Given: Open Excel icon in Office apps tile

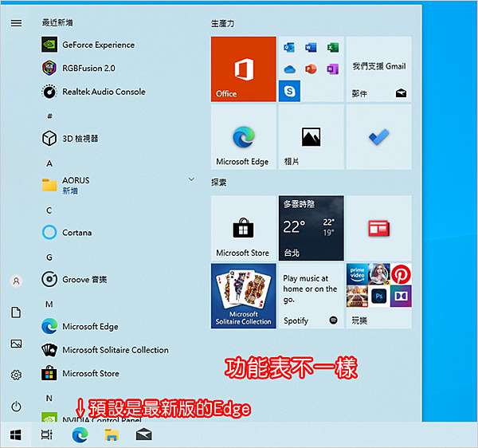Looking at the screenshot, I should pos(333,48).
